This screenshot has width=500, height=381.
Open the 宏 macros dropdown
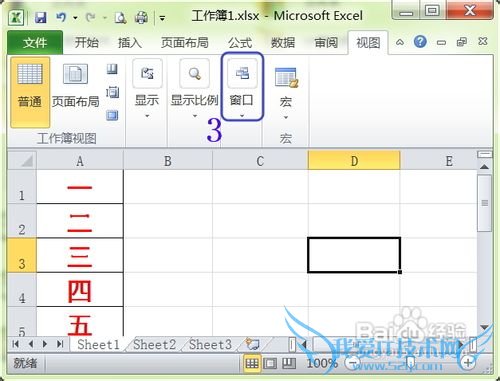(286, 93)
